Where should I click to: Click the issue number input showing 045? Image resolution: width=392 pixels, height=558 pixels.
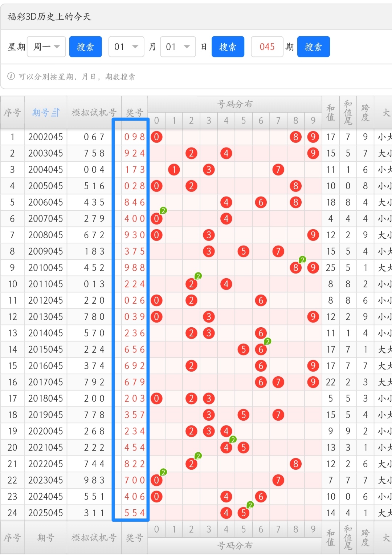pos(267,47)
